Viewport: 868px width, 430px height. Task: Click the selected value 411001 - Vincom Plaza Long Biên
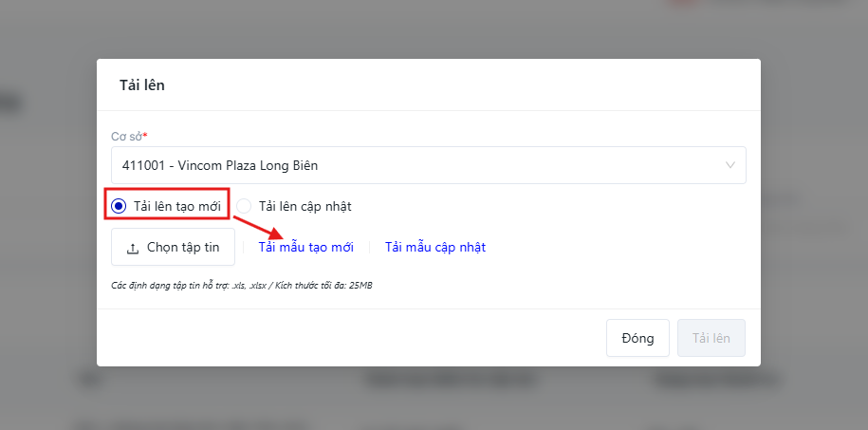click(x=220, y=165)
